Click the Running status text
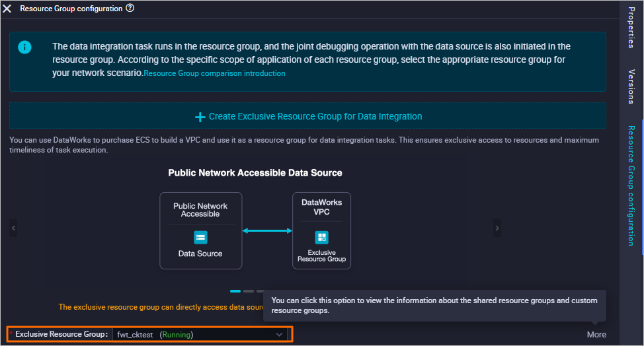This screenshot has width=644, height=346. coord(177,335)
